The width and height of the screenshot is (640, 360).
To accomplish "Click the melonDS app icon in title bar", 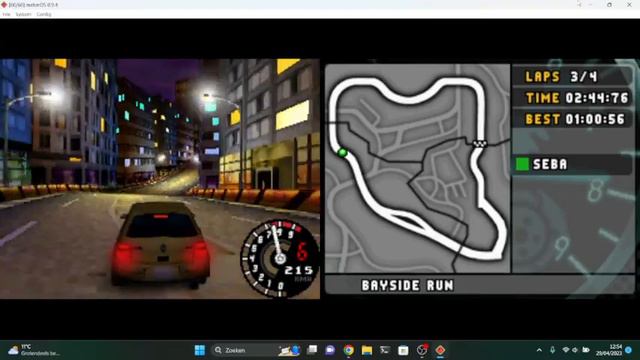I will [x=4, y=4].
